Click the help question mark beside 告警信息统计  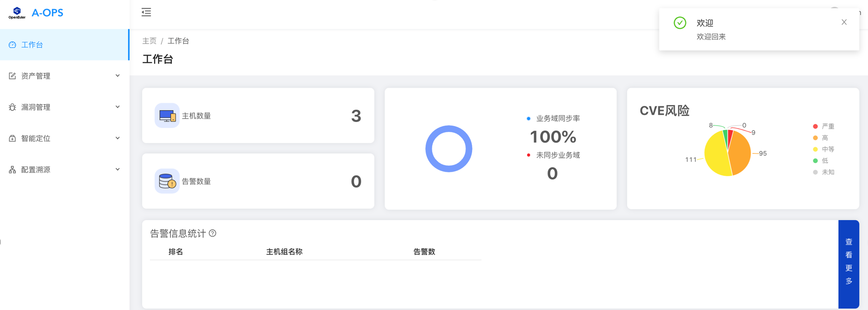point(212,234)
